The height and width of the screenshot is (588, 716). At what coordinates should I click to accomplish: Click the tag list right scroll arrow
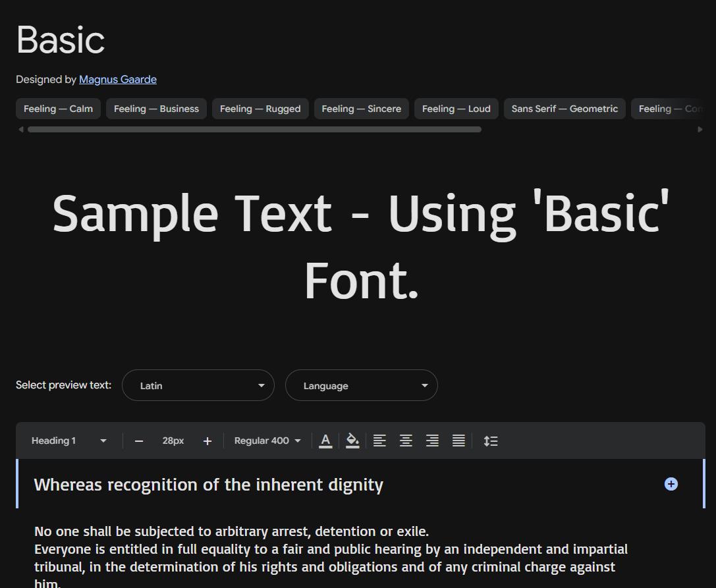click(x=700, y=130)
